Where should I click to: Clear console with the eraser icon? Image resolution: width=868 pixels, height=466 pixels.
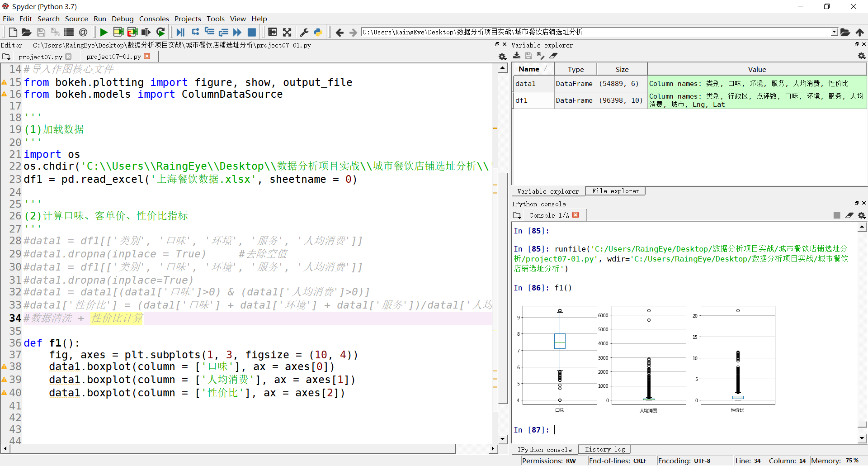[x=849, y=215]
